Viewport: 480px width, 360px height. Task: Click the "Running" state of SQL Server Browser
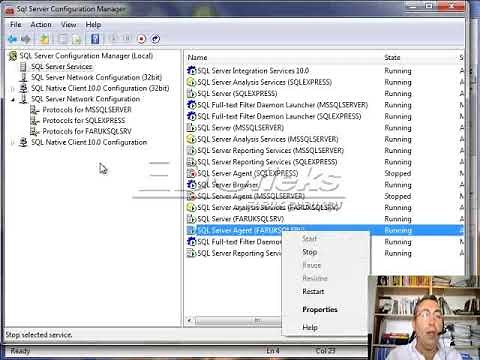(398, 185)
